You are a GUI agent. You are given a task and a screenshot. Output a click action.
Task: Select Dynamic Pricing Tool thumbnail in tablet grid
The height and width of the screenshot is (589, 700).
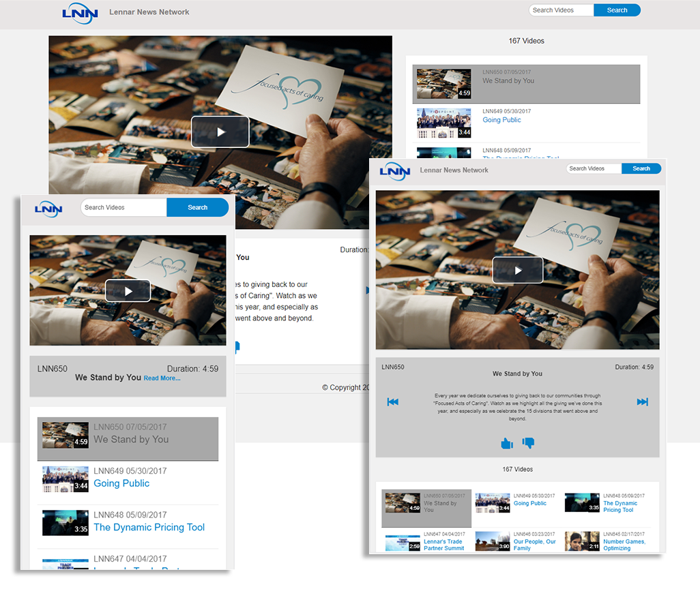tap(582, 502)
